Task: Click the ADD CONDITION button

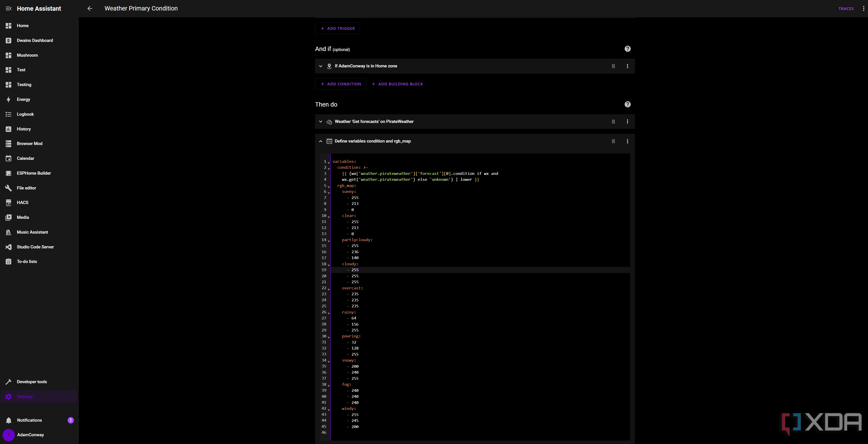Action: point(340,84)
